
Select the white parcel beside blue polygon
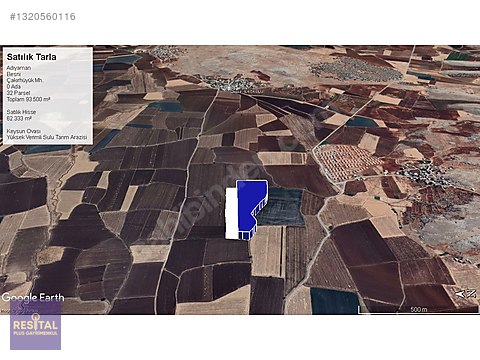coord(232,213)
